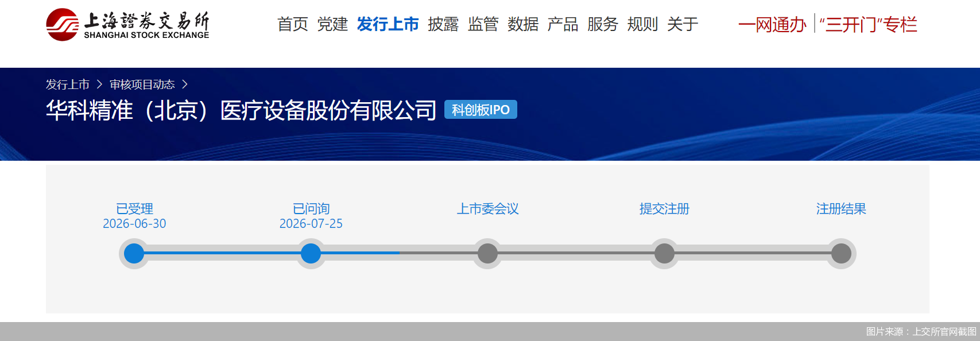Click the 提交注册 stage marker dot
Image resolution: width=980 pixels, height=341 pixels.
click(664, 253)
